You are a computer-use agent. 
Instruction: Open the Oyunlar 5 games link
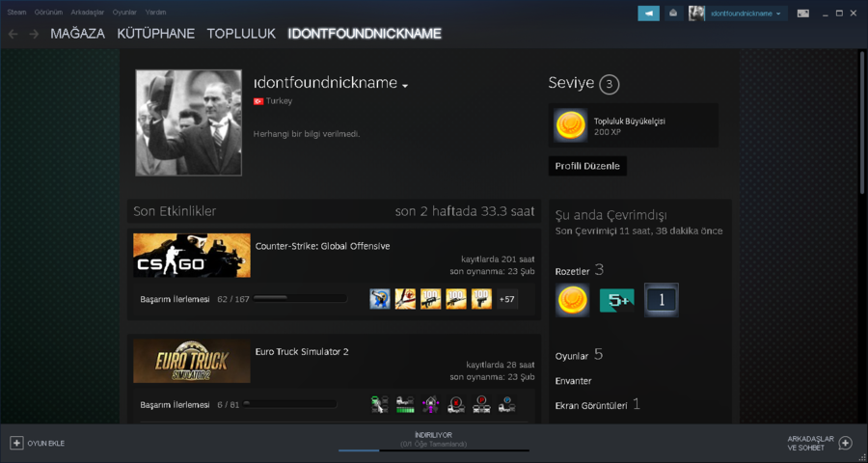click(579, 355)
